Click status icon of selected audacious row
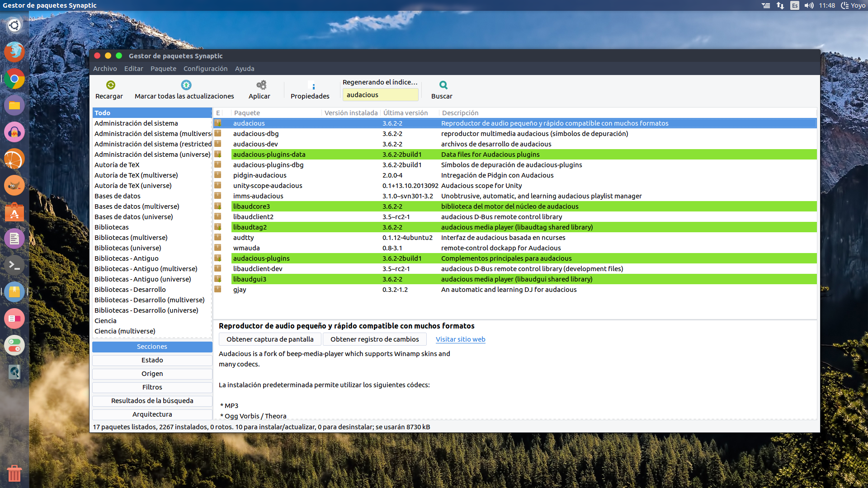This screenshot has height=488, width=868. point(218,123)
